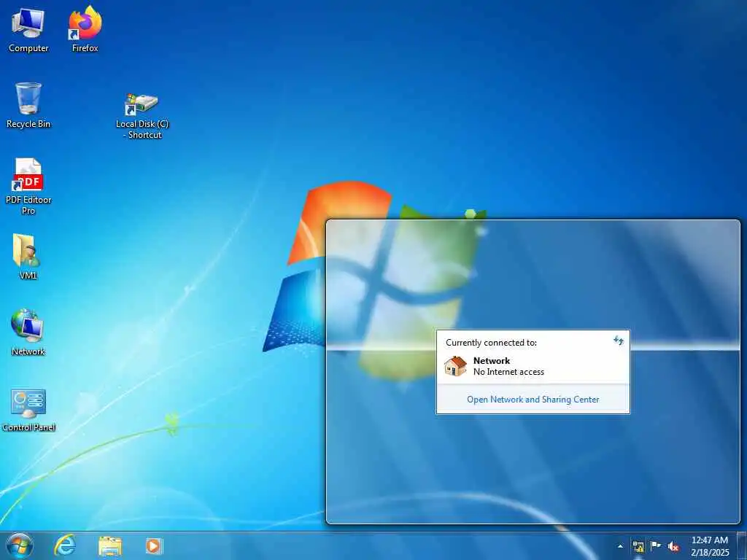This screenshot has width=747, height=560.
Task: Open the Computer desktop icon
Action: tap(28, 29)
